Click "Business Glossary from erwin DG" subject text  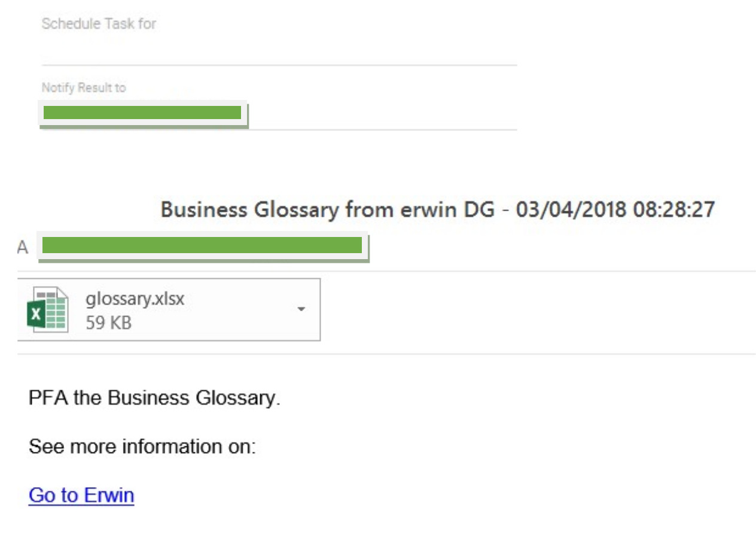point(328,210)
